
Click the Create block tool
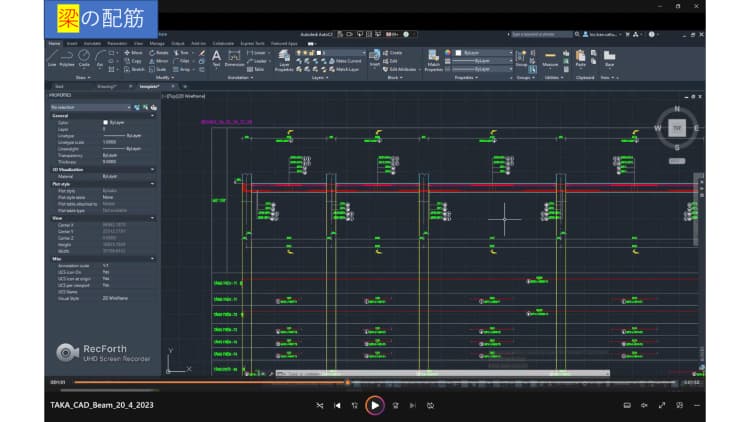coord(393,53)
